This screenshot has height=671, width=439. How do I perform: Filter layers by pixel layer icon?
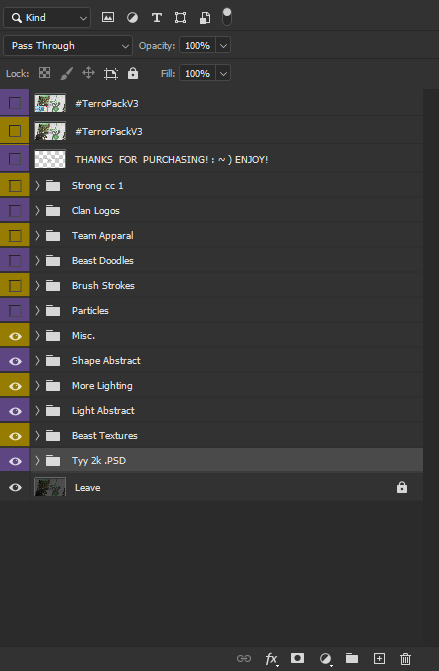click(108, 18)
